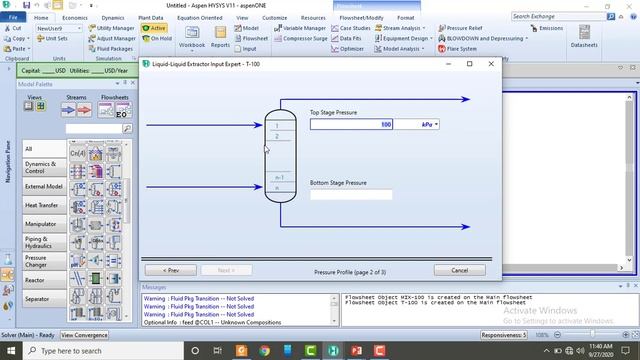Click the Model Palette search field

pos(94,129)
